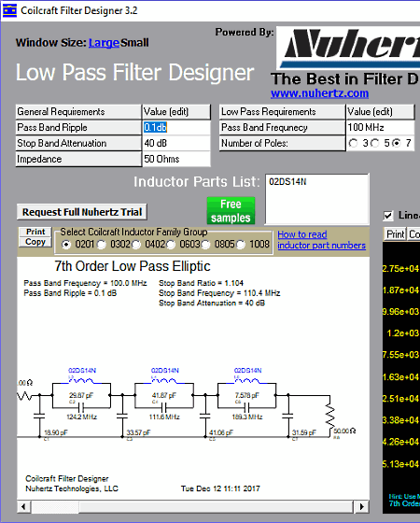Select the 0402 inductor family
Screen dimensions: 420x523
click(x=136, y=245)
